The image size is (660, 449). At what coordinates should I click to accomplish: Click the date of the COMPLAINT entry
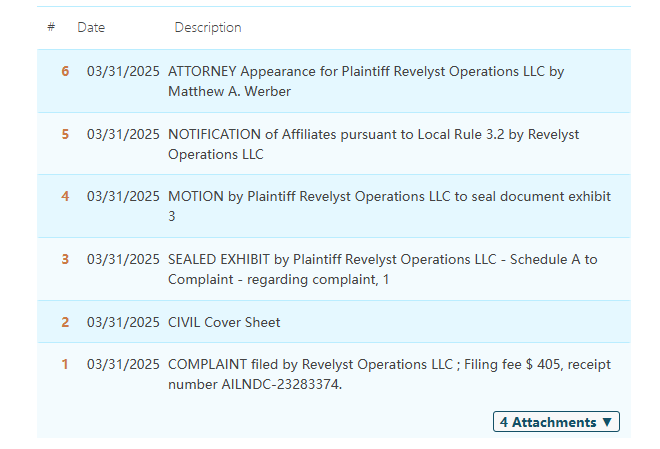coord(123,364)
